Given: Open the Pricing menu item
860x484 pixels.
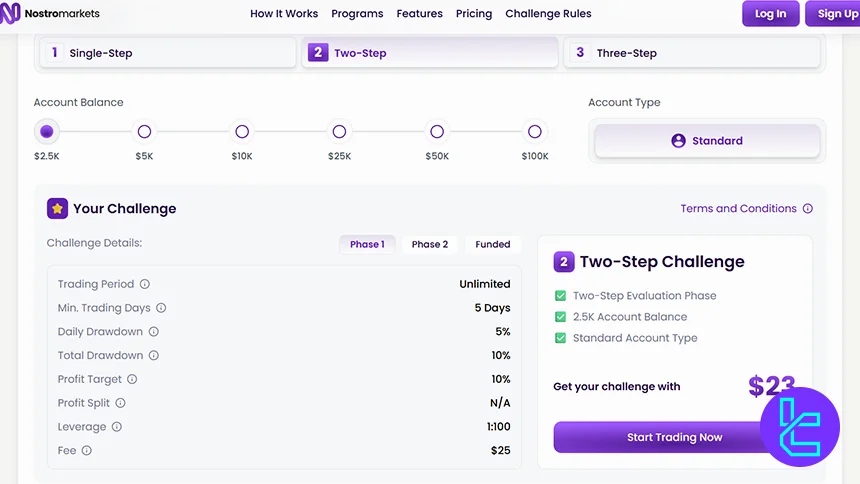Looking at the screenshot, I should 474,14.
